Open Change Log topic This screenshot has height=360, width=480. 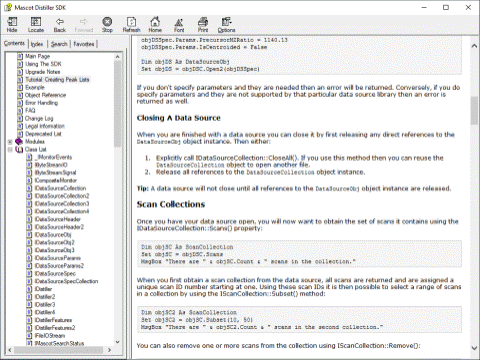click(39, 118)
